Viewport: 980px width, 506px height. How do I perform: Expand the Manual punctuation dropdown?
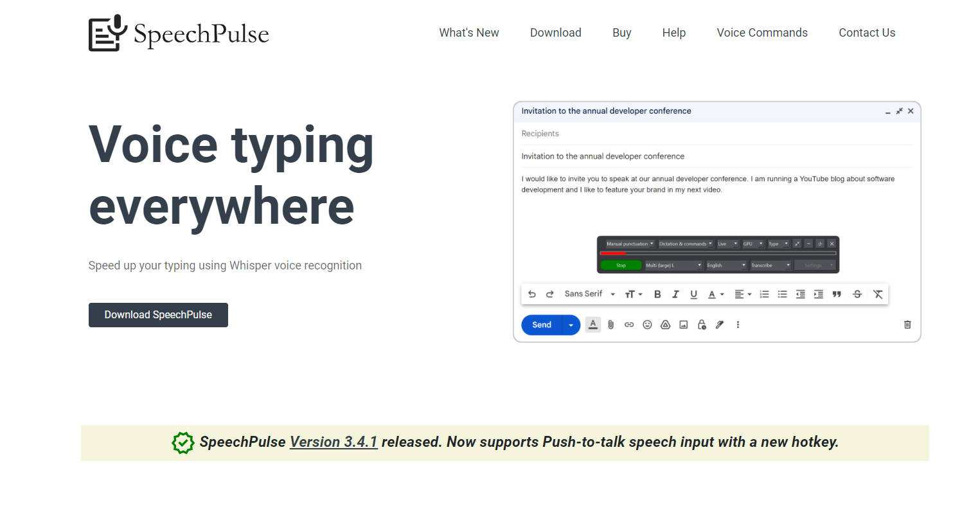point(630,244)
